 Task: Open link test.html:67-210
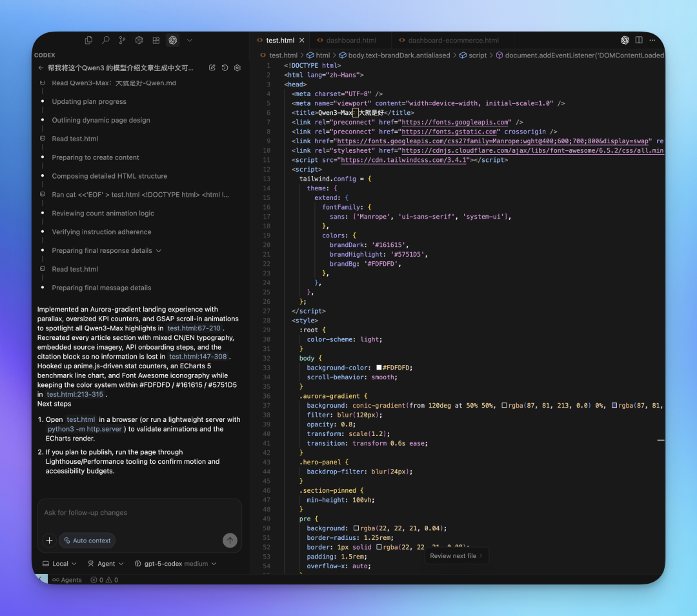click(194, 328)
